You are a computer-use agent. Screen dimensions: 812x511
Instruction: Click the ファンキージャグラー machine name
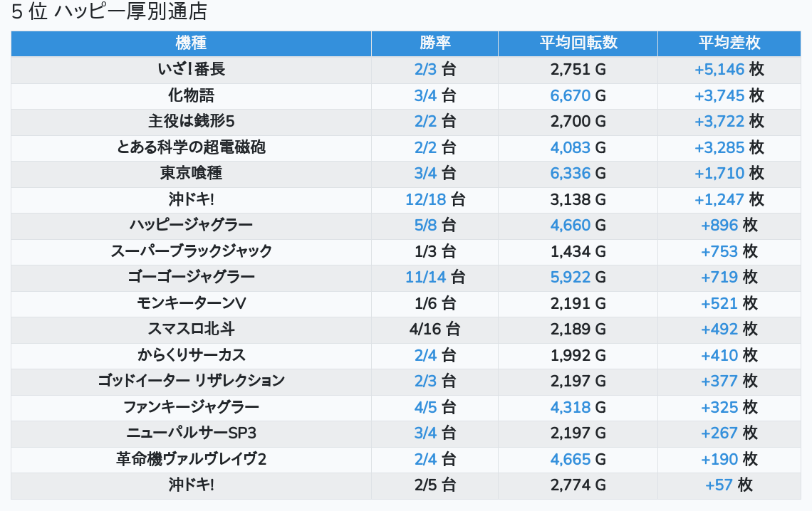(x=191, y=407)
